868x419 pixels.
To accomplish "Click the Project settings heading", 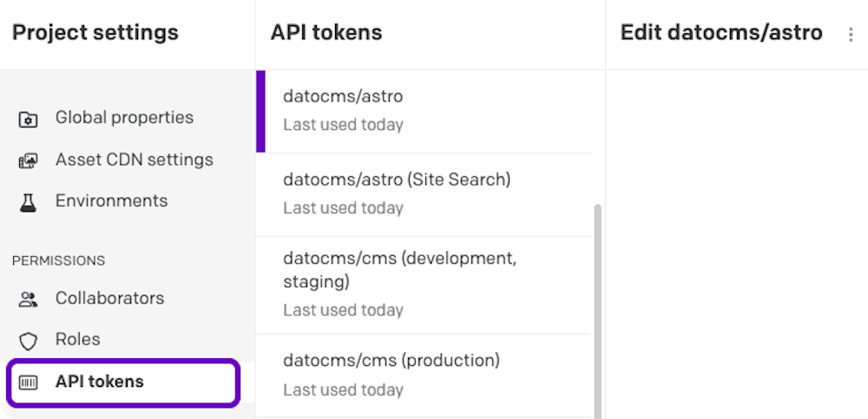I will click(x=95, y=33).
